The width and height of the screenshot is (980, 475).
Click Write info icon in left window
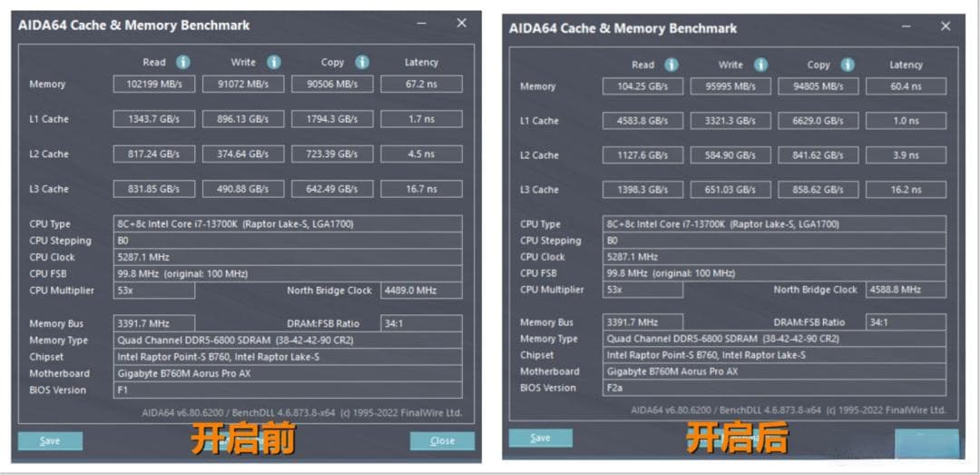click(x=274, y=62)
